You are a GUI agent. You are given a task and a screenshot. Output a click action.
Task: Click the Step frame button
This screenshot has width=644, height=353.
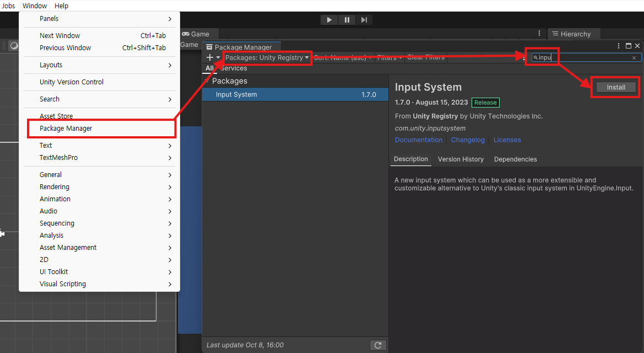click(364, 20)
